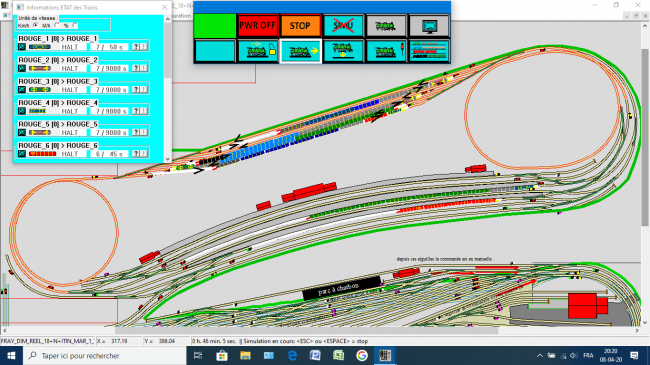
Task: Click the blank cyan toolbar button
Action: [x=215, y=51]
